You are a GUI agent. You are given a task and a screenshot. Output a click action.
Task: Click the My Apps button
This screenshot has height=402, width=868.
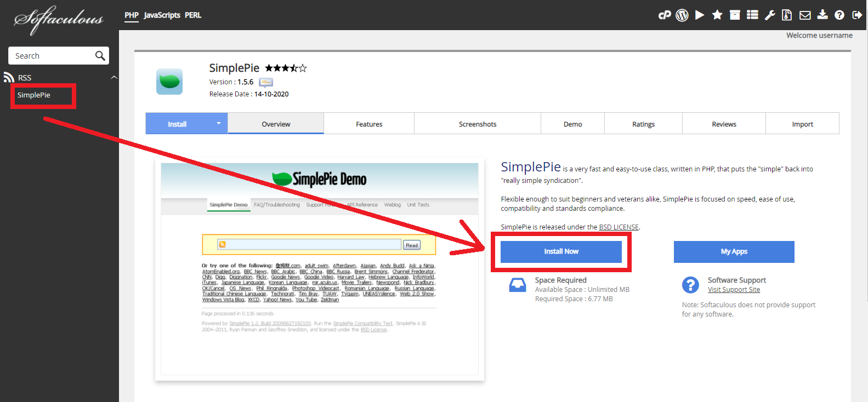pos(734,251)
